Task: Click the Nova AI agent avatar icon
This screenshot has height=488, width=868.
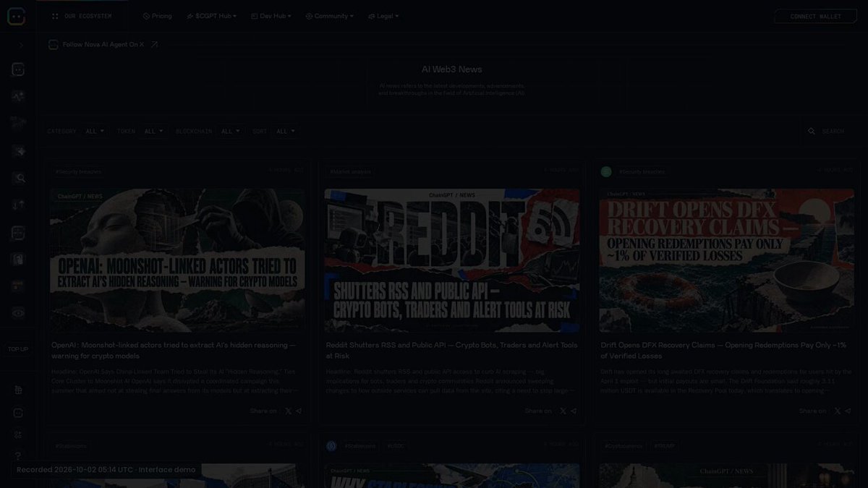Action: point(54,45)
